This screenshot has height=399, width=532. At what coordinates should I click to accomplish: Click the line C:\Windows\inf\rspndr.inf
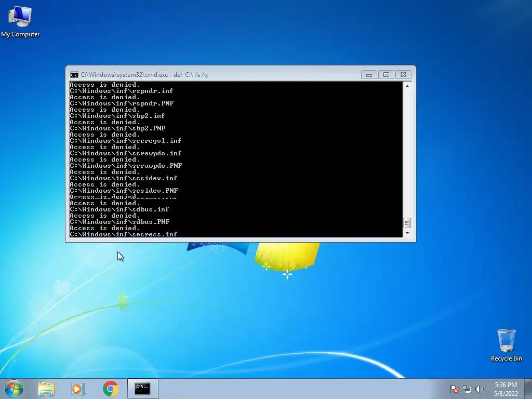[x=121, y=91]
